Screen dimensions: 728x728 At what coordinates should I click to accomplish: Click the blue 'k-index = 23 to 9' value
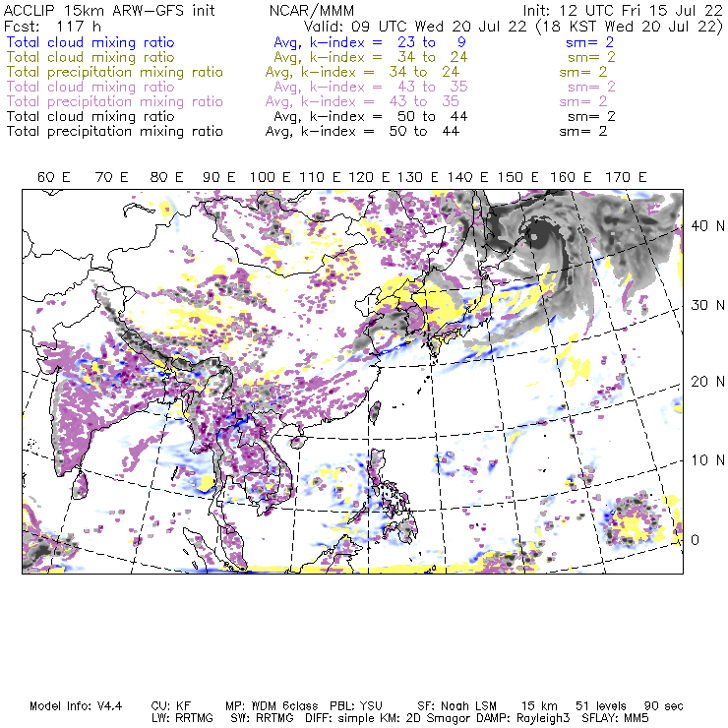(x=389, y=42)
